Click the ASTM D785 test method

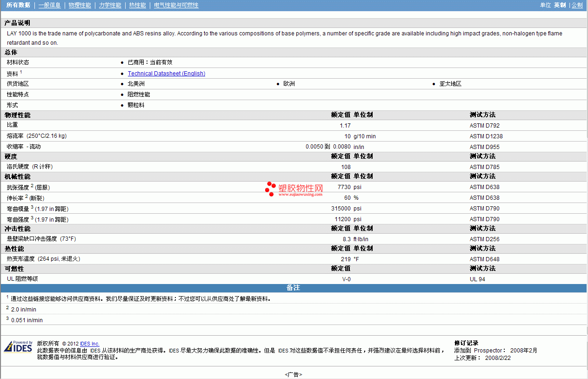pyautogui.click(x=485, y=167)
